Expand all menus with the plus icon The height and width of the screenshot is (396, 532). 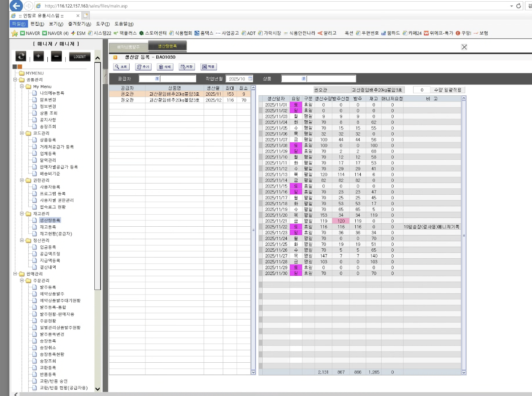tap(39, 57)
